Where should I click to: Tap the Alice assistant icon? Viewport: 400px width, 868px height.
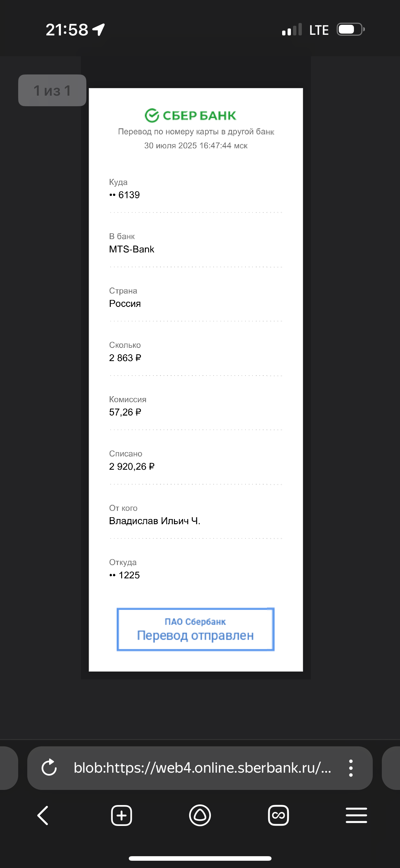click(x=200, y=815)
